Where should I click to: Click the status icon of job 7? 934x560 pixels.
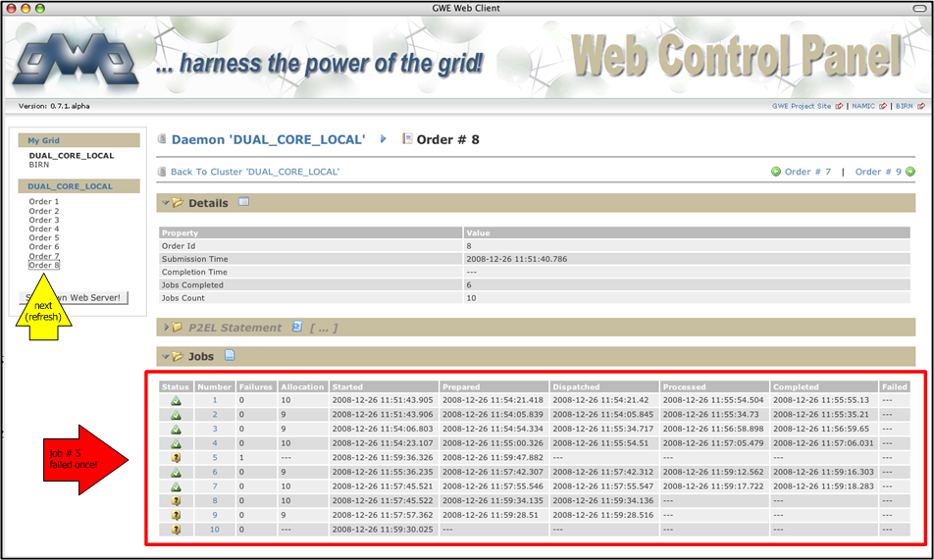[x=176, y=486]
